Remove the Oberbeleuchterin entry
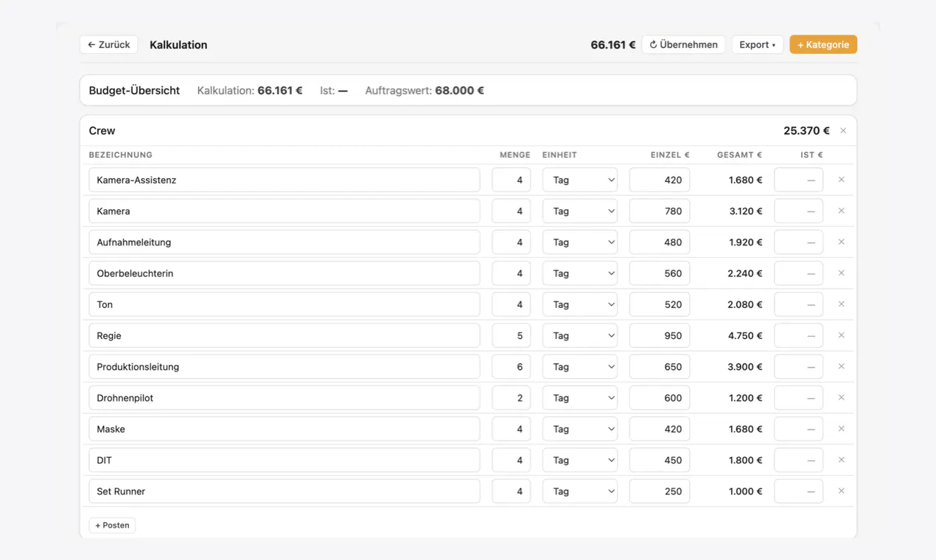936x560 pixels. (x=841, y=273)
